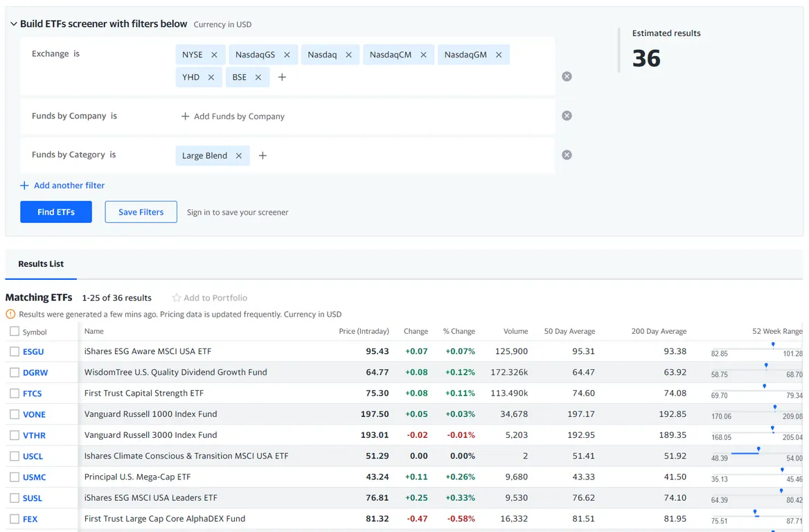This screenshot has height=532, width=809.
Task: Check the USMC row checkbox
Action: tap(15, 477)
